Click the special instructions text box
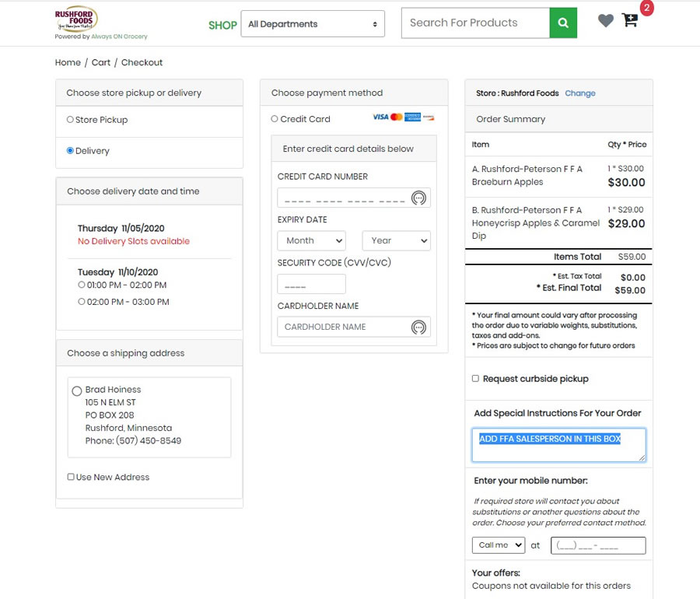Screen dimensions: 700x599 pyautogui.click(x=558, y=445)
